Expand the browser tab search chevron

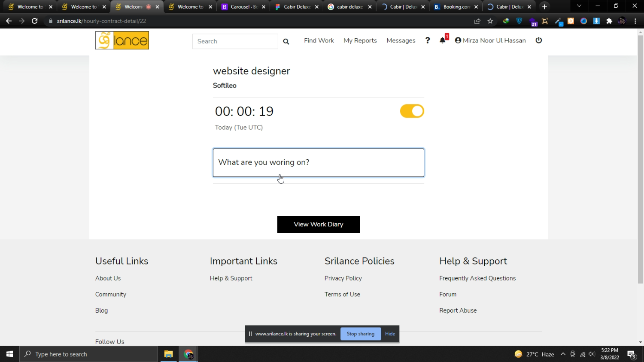579,6
